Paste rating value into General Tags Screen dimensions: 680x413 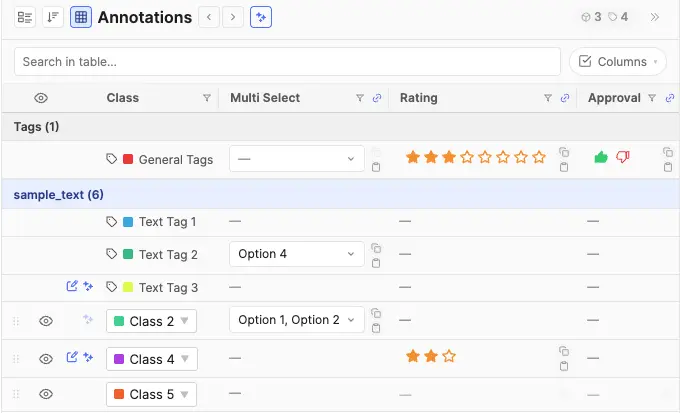[x=564, y=167]
